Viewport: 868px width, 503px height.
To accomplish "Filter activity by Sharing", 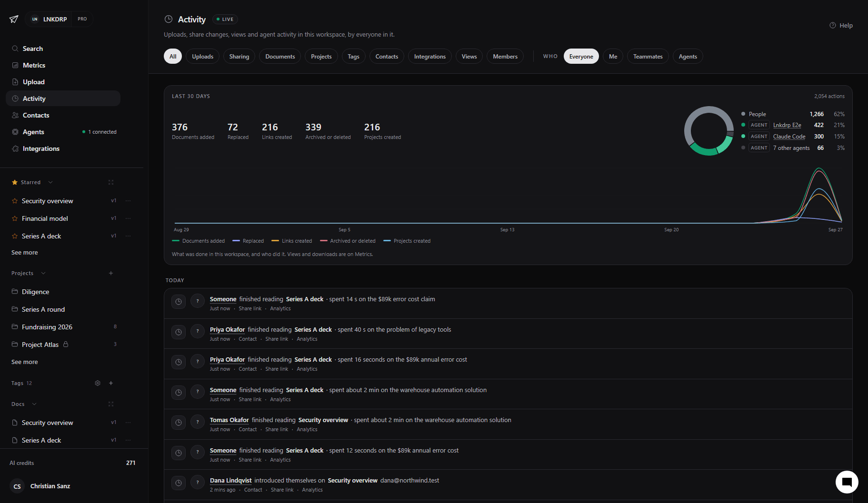I will [239, 56].
